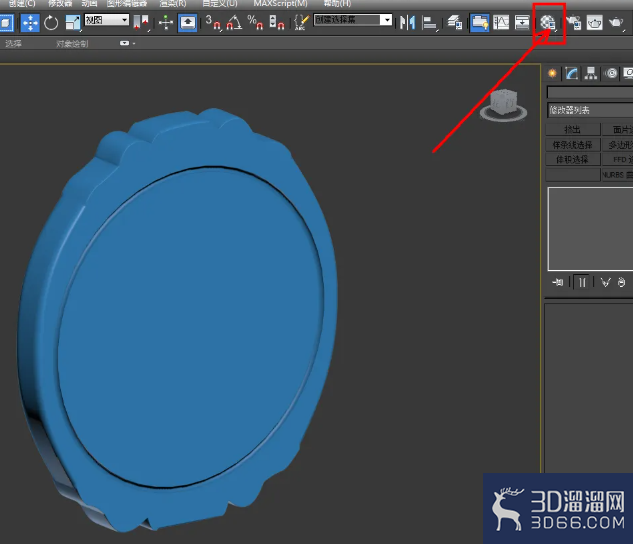This screenshot has width=633, height=544.
Task: Open the 修改器列表 modifier list dropdown
Action: tap(590, 110)
